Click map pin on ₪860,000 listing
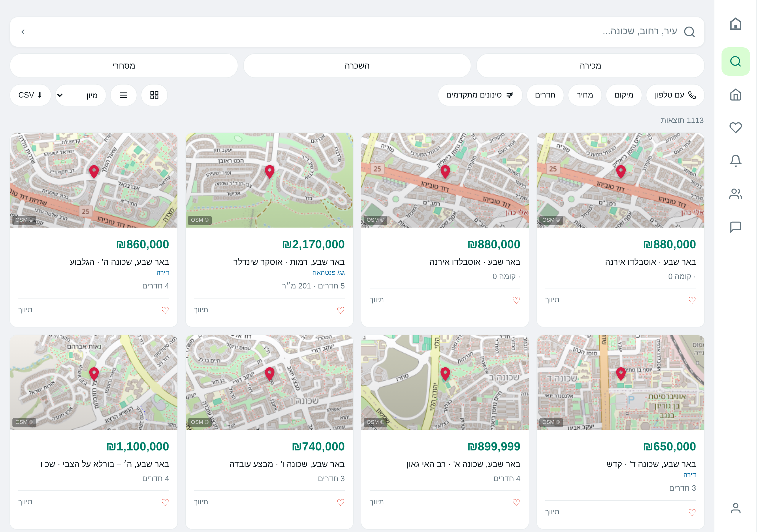The image size is (757, 532). pyautogui.click(x=94, y=172)
